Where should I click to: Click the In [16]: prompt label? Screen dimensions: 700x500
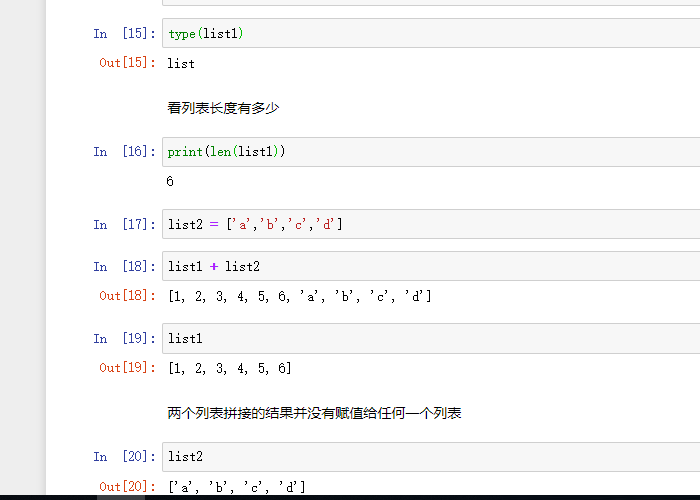click(x=125, y=152)
